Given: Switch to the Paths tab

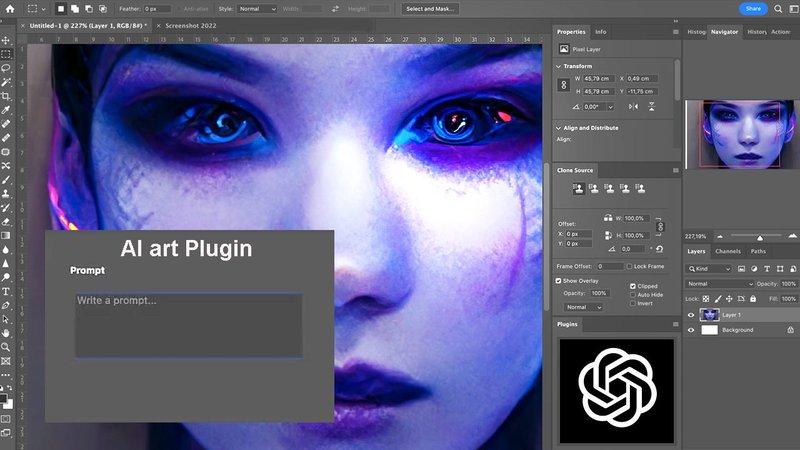Looking at the screenshot, I should click(x=758, y=251).
